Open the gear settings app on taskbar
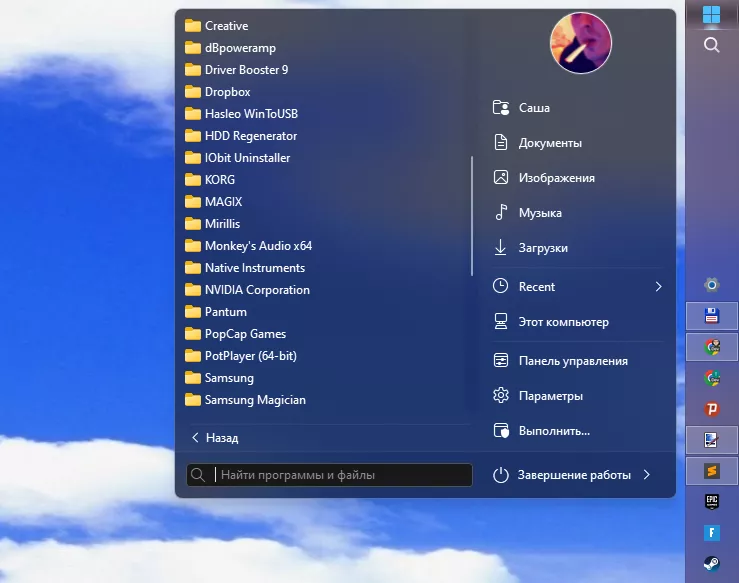The image size is (739, 583). coord(712,285)
